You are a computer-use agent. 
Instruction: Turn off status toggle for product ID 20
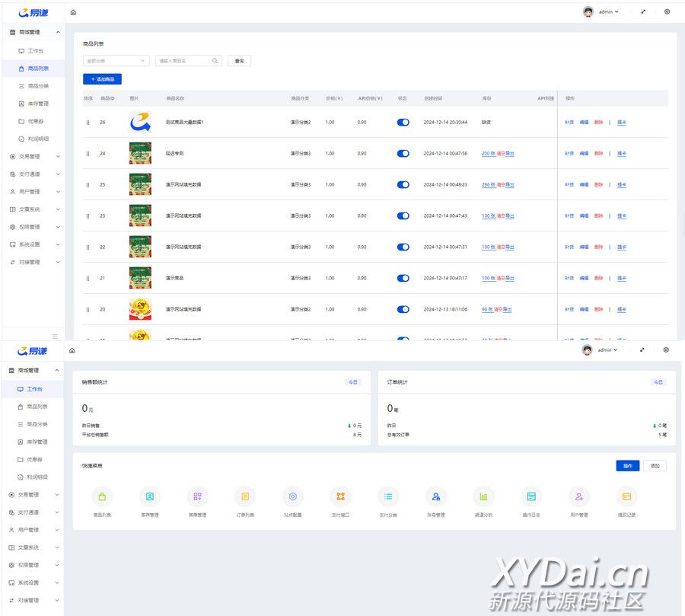pyautogui.click(x=403, y=309)
